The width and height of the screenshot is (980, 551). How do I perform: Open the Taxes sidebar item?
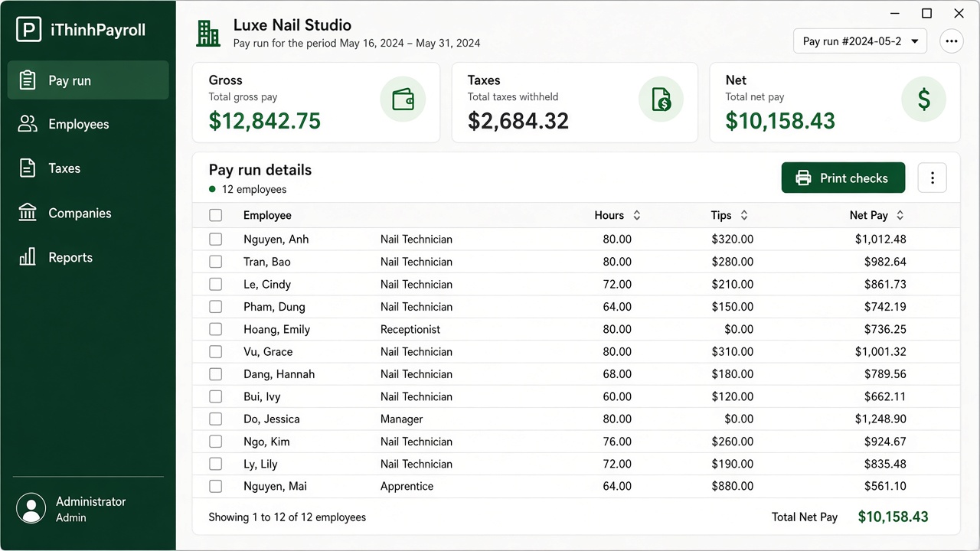[88, 168]
